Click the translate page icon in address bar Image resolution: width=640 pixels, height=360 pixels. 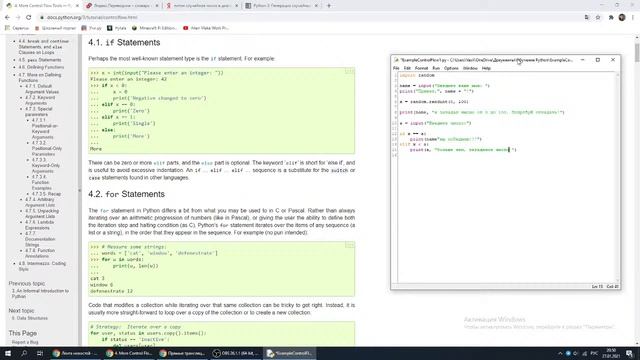click(587, 18)
